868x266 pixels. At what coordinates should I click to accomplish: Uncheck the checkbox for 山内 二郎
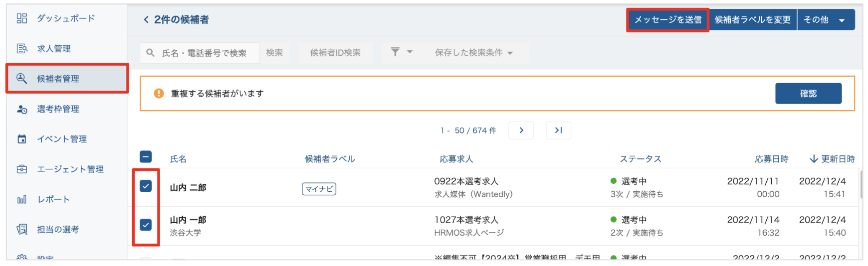[x=146, y=186]
